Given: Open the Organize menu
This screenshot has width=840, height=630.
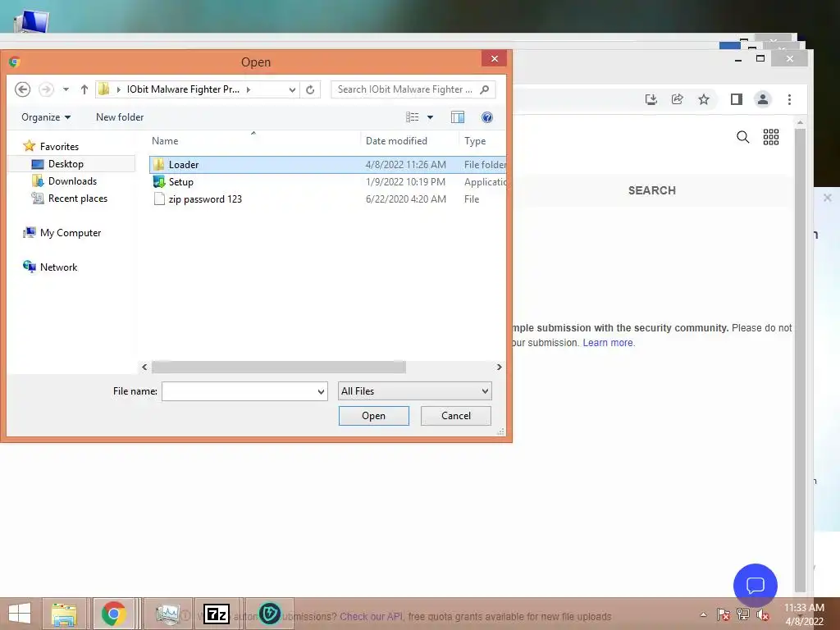Looking at the screenshot, I should click(46, 117).
